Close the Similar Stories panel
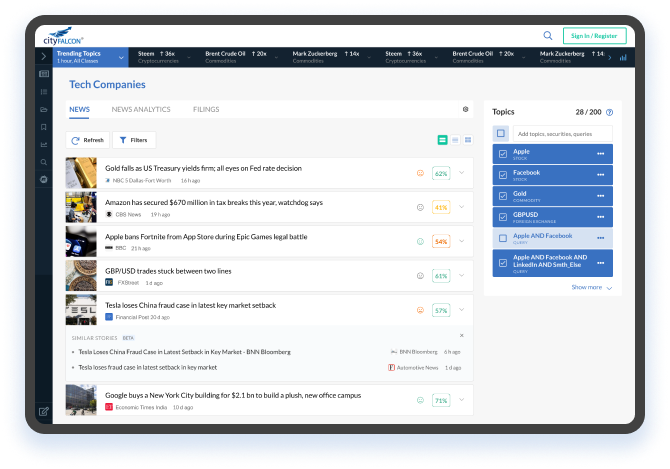670x469 pixels. (461, 335)
